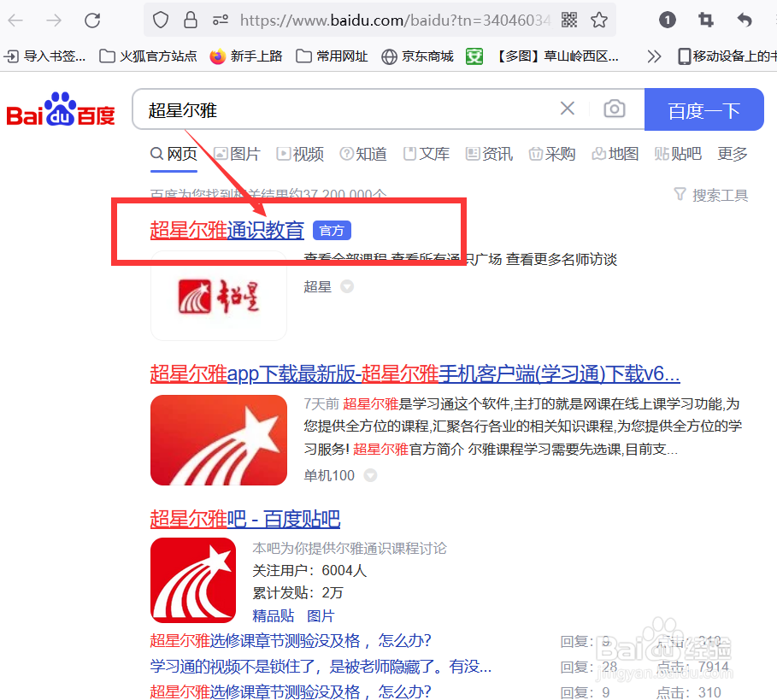Open the 查看更多名师访谈 link

coord(562,259)
